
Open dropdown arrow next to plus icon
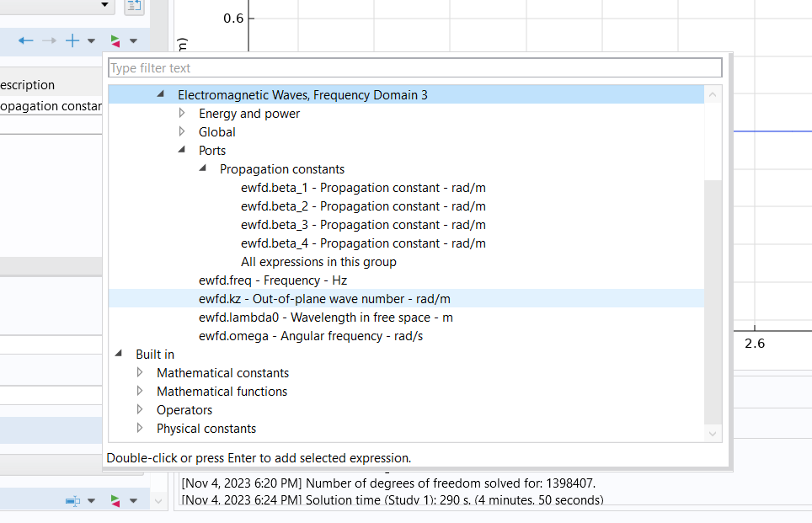(91, 40)
